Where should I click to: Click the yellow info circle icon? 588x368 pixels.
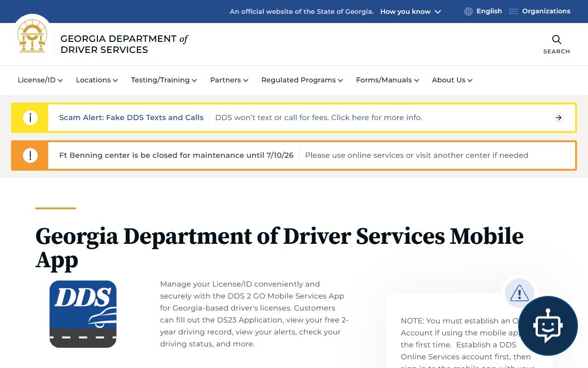tap(30, 118)
